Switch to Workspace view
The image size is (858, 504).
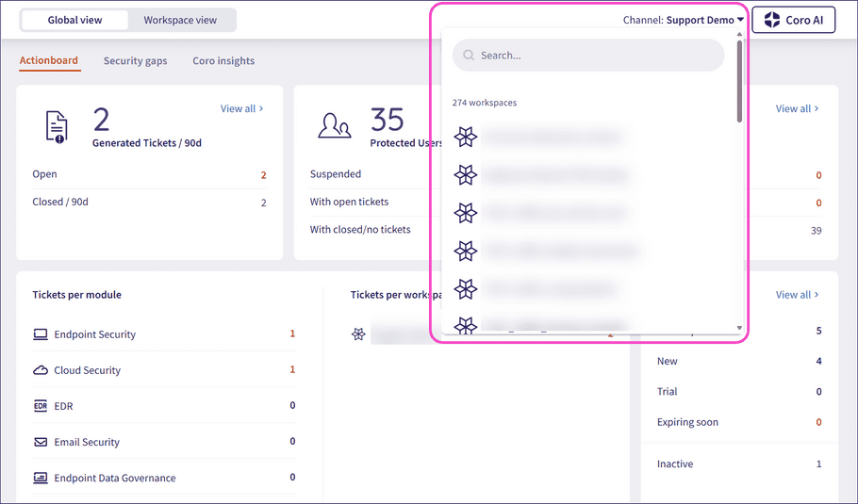tap(180, 20)
